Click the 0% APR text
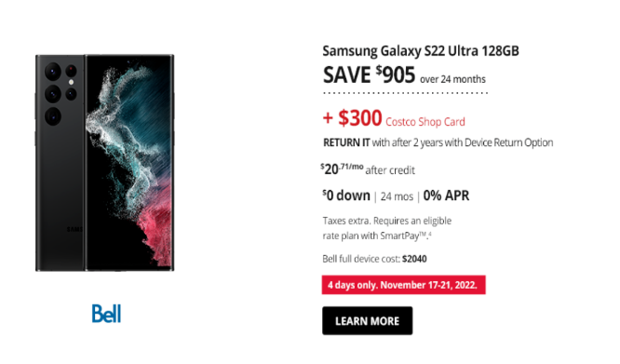Viewport: 620px width, 364px height. (x=446, y=195)
